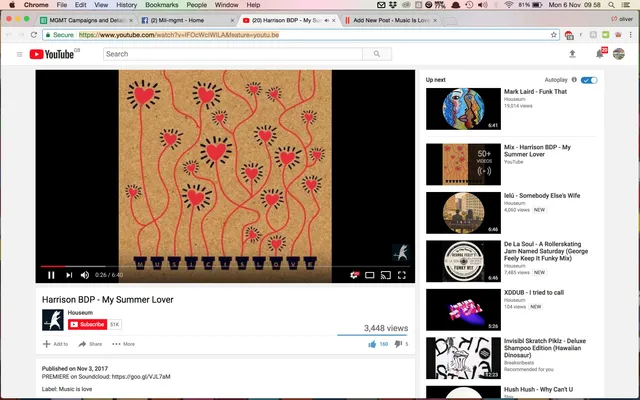Open Chrome three-dot menu
Screen dimensions: 640x400
click(631, 35)
